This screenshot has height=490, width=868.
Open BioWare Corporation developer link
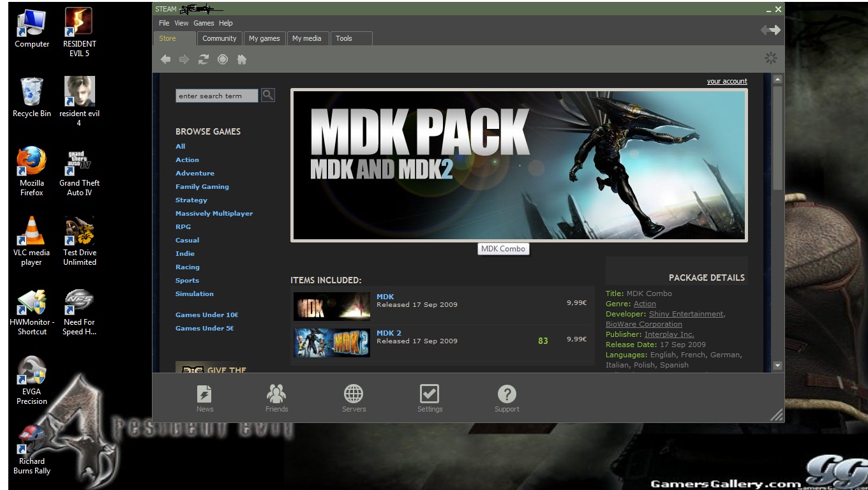(x=644, y=324)
